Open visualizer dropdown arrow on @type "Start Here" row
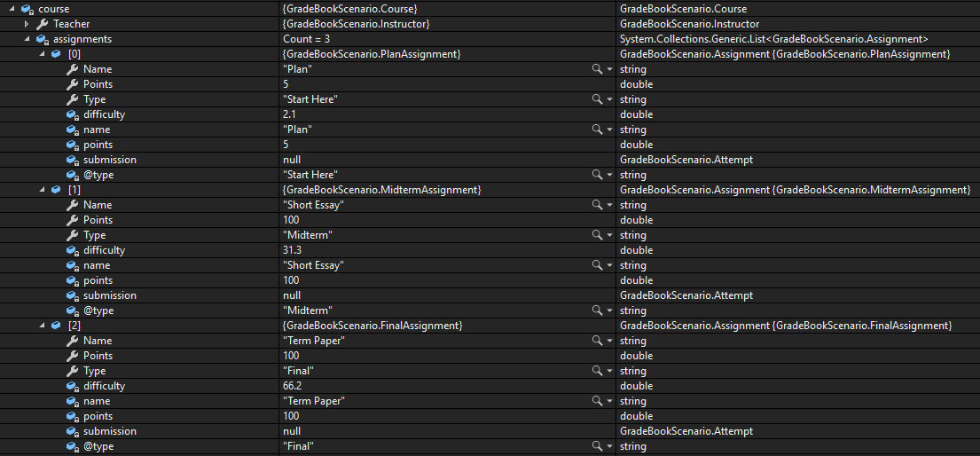Image resolution: width=980 pixels, height=456 pixels. pyautogui.click(x=609, y=175)
